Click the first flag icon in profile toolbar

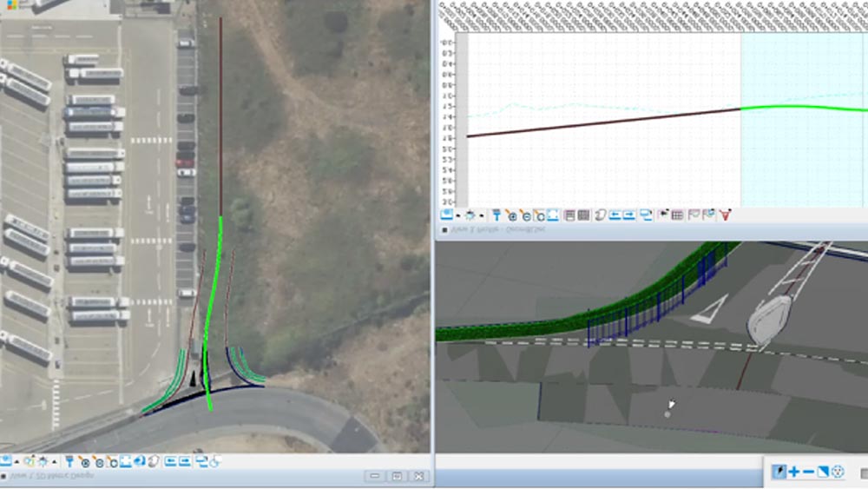694,215
